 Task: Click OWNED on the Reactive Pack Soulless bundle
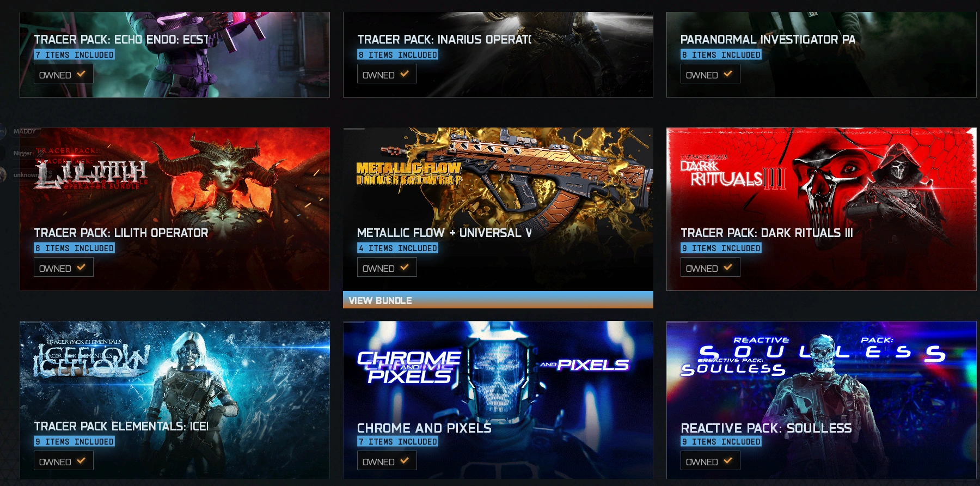point(710,461)
